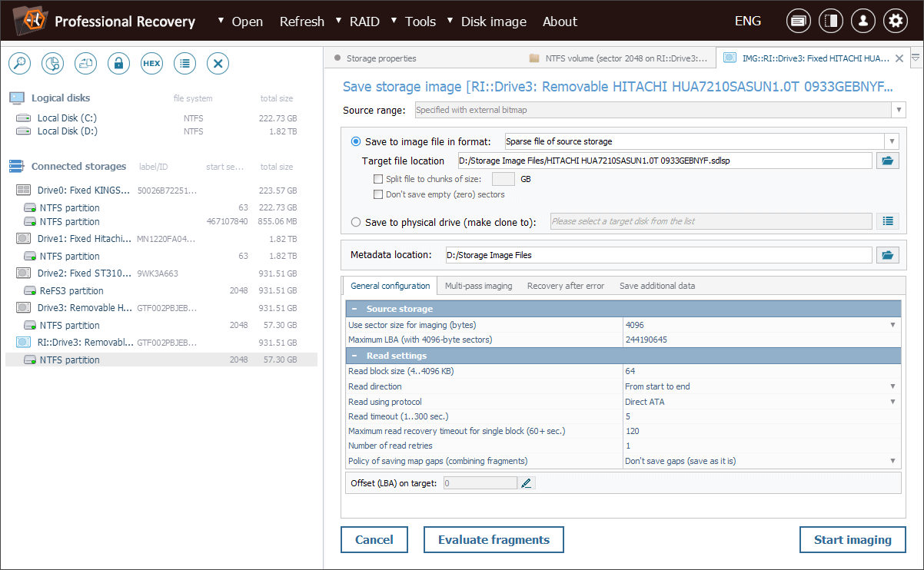The width and height of the screenshot is (924, 570).
Task: Click the 'Please select a target disk' field
Action: [x=711, y=221]
